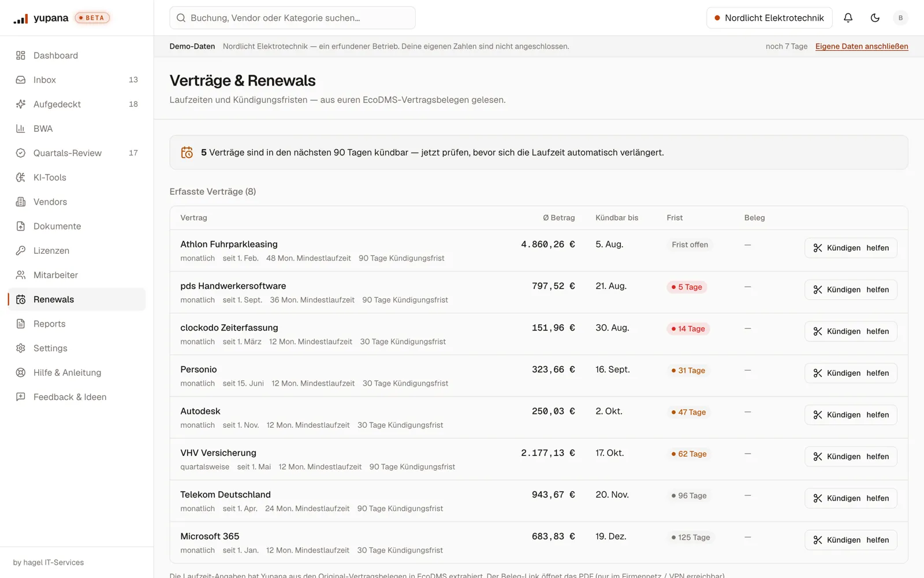Click the KI-Tools brain icon
Image resolution: width=924 pixels, height=578 pixels.
[x=21, y=177]
